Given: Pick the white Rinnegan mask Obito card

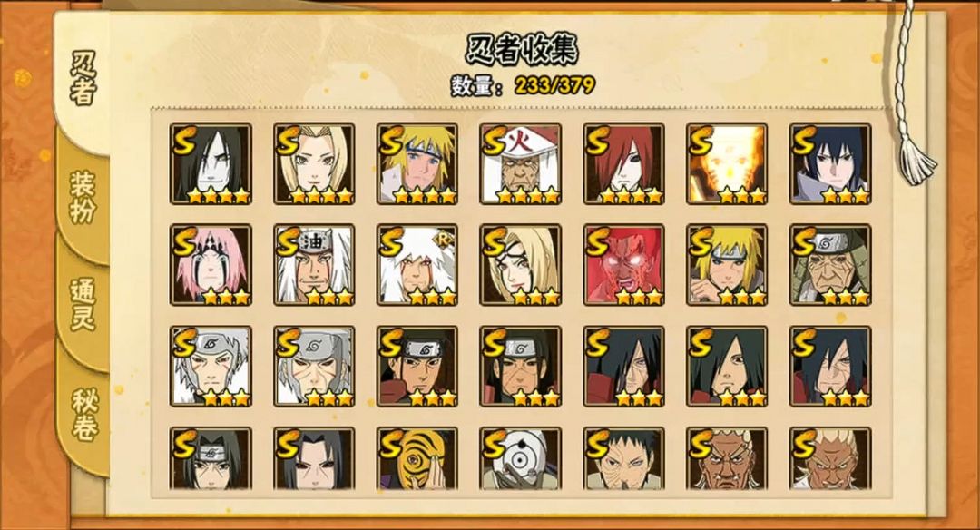Looking at the screenshot, I should point(520,458).
